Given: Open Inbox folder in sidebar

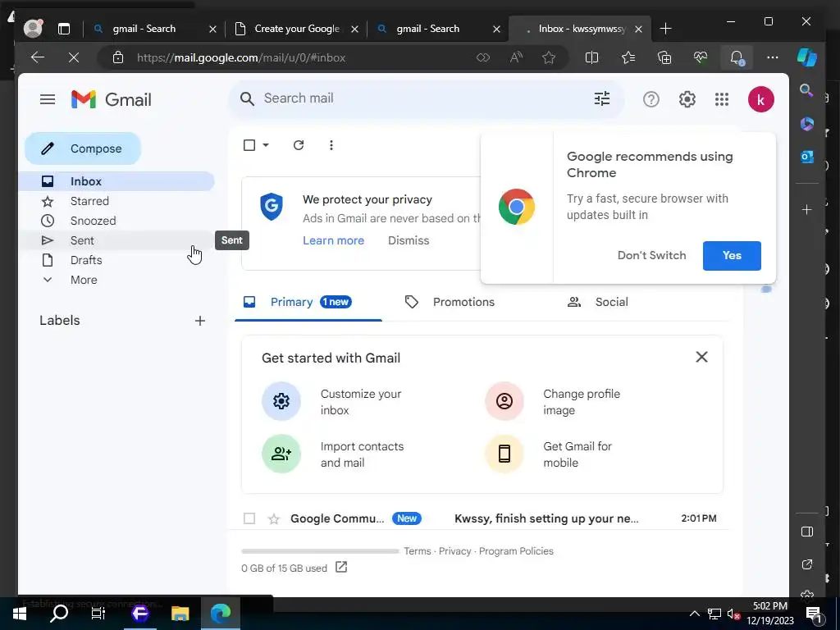Looking at the screenshot, I should (x=116, y=181).
